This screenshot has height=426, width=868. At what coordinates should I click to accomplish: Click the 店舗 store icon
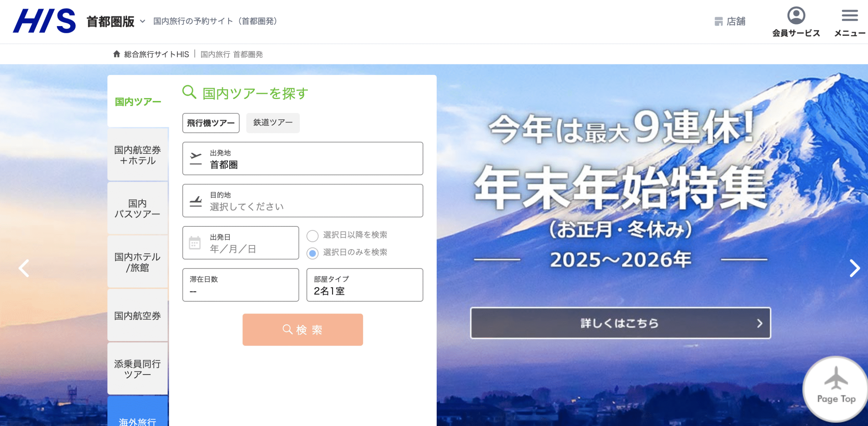(718, 21)
